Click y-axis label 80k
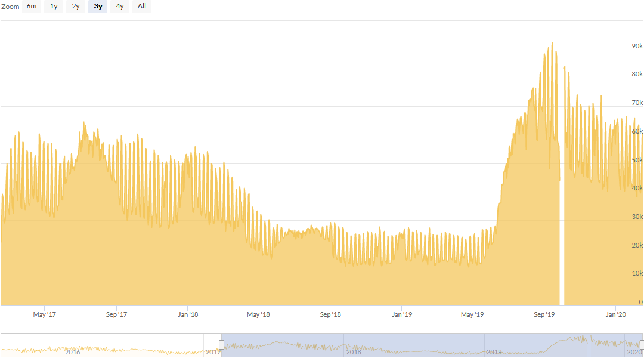This screenshot has height=358, width=644. tap(637, 74)
